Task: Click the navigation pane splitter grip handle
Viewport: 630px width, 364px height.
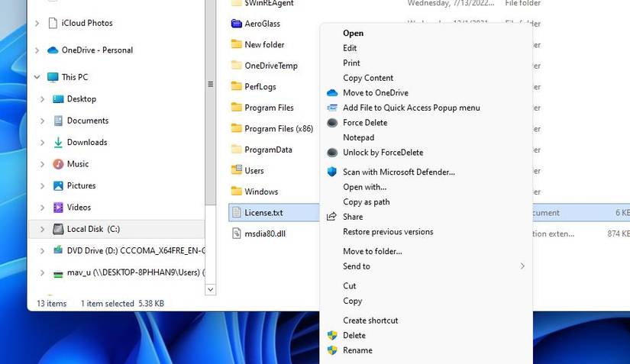Action: pos(211,84)
